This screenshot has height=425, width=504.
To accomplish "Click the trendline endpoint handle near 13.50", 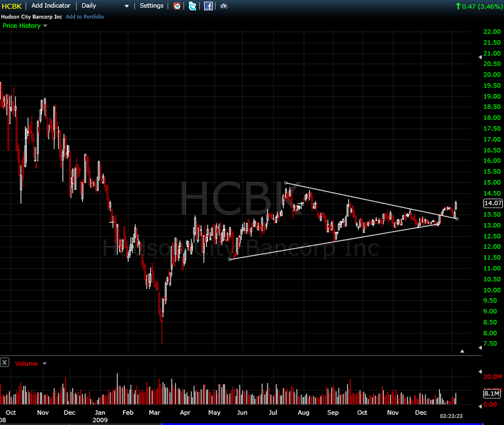I will click(x=457, y=219).
